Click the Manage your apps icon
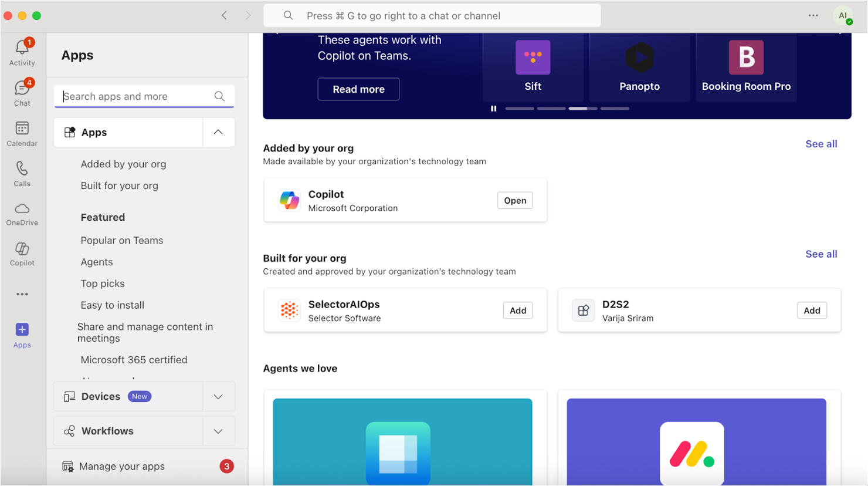 point(68,467)
